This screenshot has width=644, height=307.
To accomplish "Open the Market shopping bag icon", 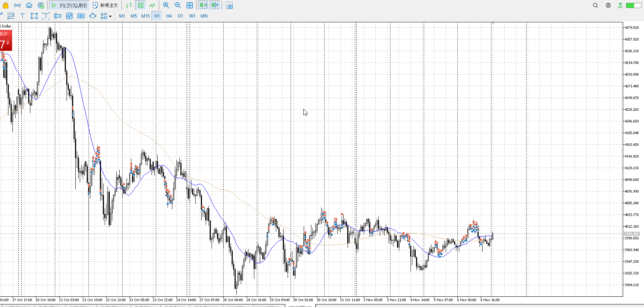I will (x=5, y=5).
